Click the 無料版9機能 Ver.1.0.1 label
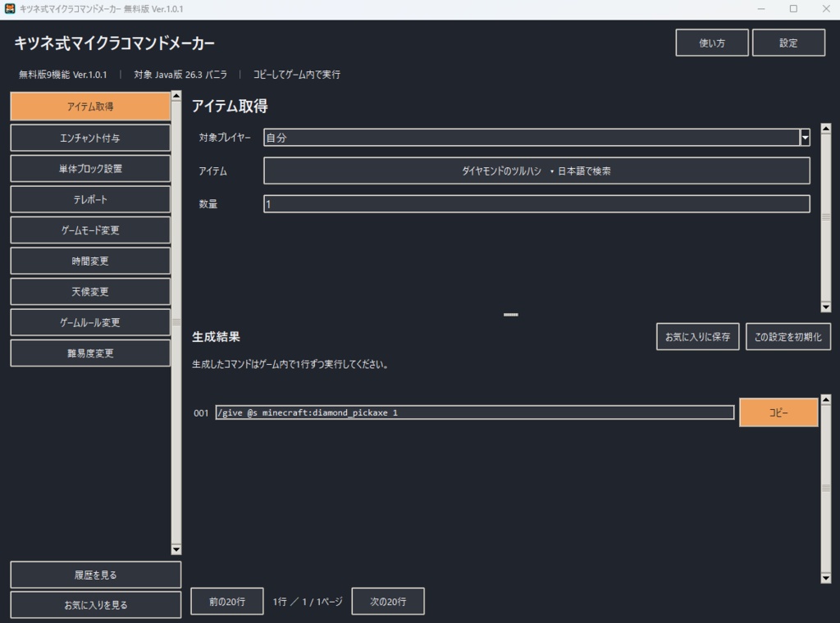This screenshot has width=840, height=623. tap(62, 75)
